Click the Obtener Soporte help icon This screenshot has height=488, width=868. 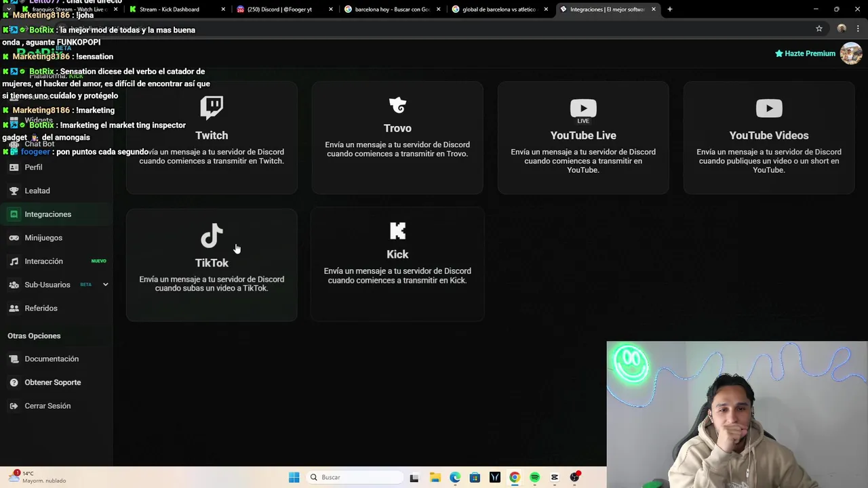[14, 382]
